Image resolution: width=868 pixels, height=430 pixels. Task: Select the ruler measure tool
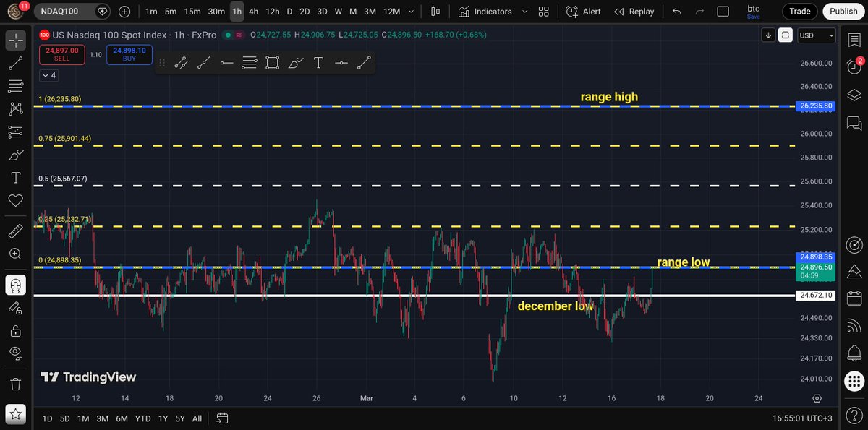(15, 231)
